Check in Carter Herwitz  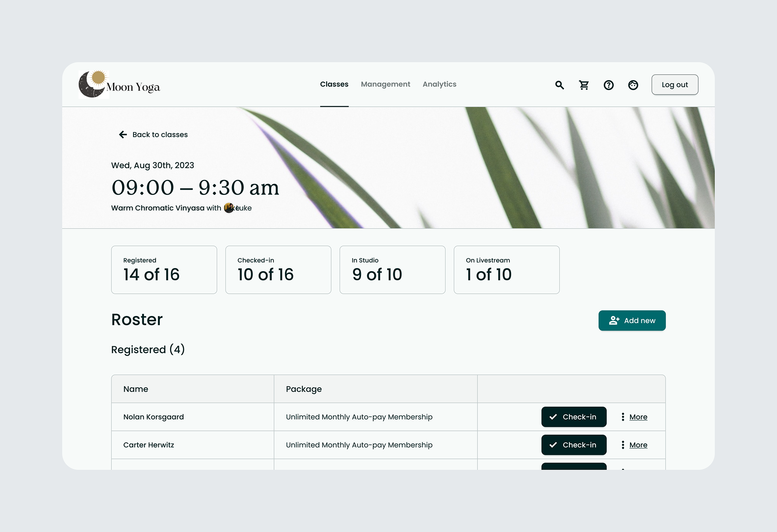tap(573, 445)
